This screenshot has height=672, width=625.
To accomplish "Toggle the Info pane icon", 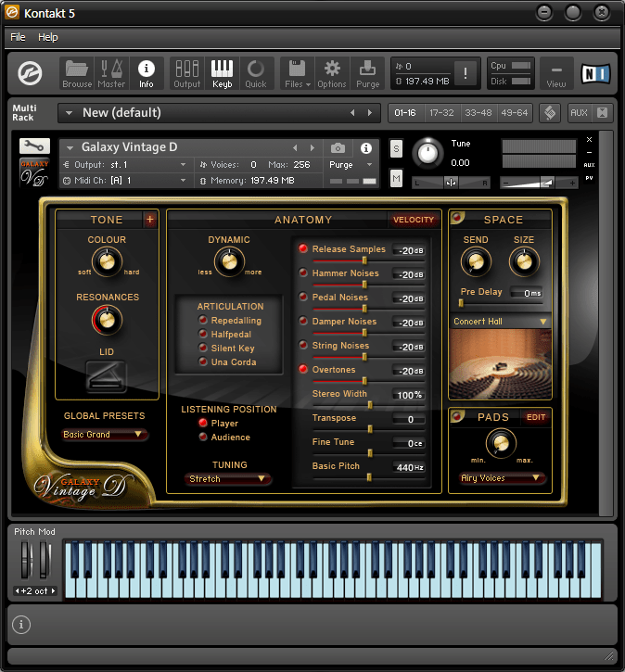I will [147, 73].
